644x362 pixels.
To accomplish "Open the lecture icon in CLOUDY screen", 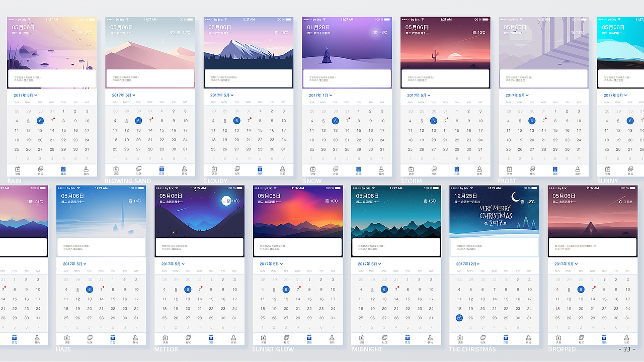I will (214, 169).
